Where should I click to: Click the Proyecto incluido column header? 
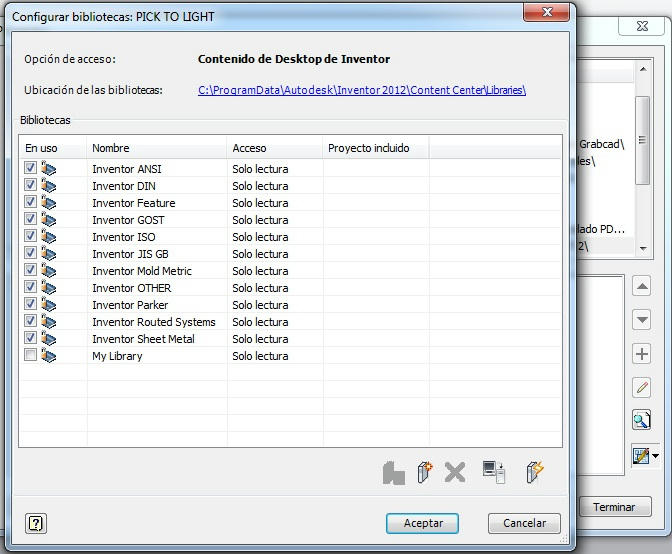[376, 148]
